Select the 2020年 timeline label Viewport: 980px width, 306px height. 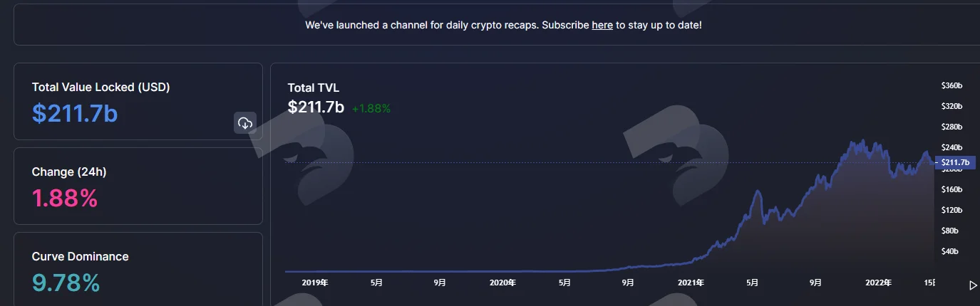[x=502, y=283]
